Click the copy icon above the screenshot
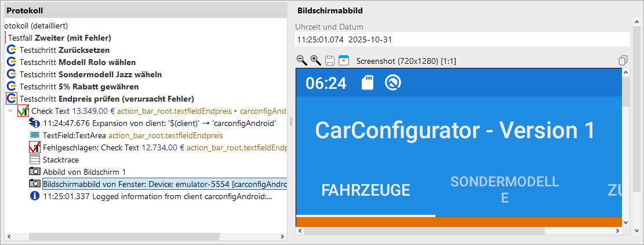 [x=623, y=60]
